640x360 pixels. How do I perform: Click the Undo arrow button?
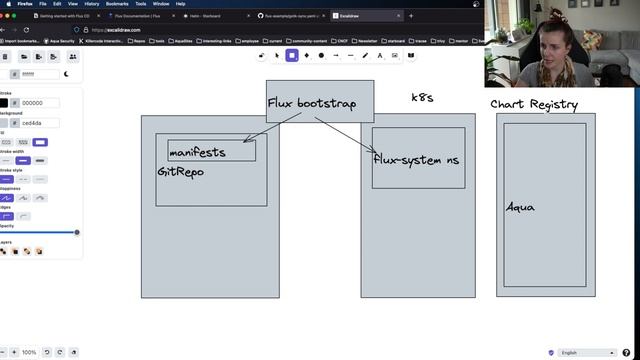coord(47,352)
